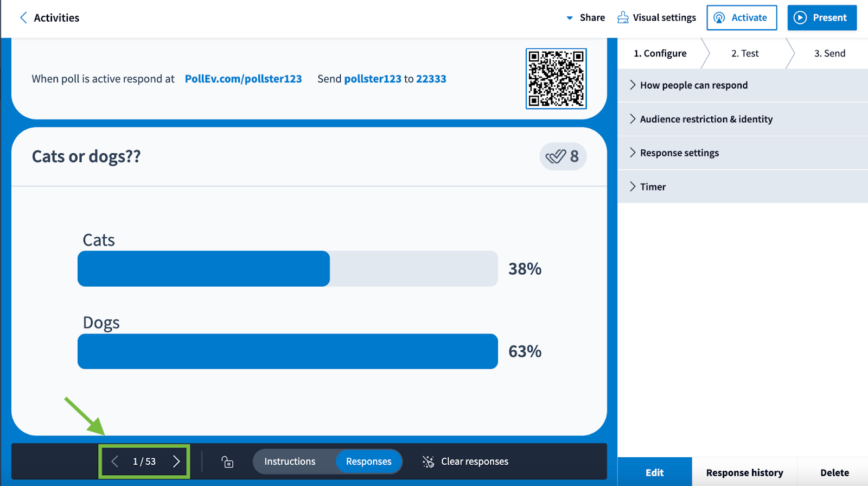Click the Visual settings paint icon
Viewport: 868px width, 486px height.
623,18
